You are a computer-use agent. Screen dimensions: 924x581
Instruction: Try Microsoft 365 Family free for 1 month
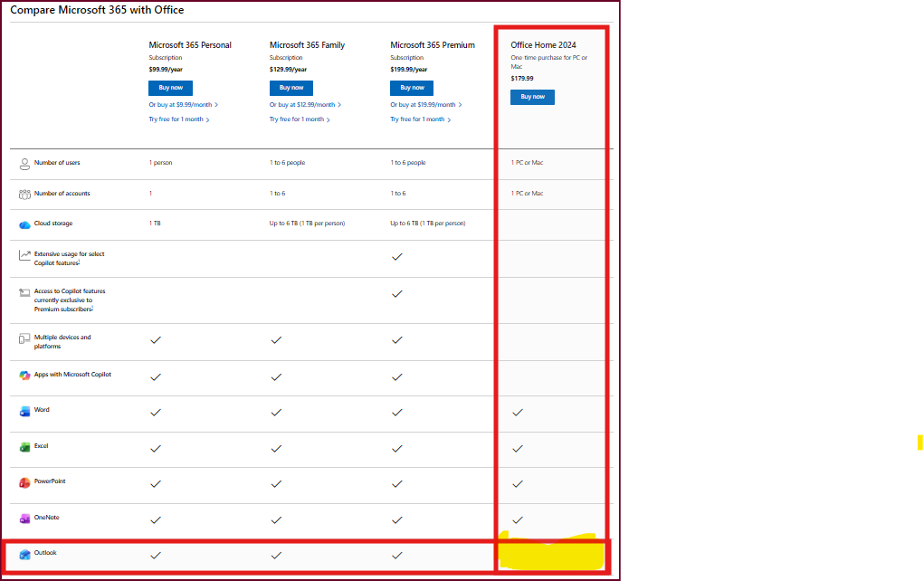pos(300,119)
